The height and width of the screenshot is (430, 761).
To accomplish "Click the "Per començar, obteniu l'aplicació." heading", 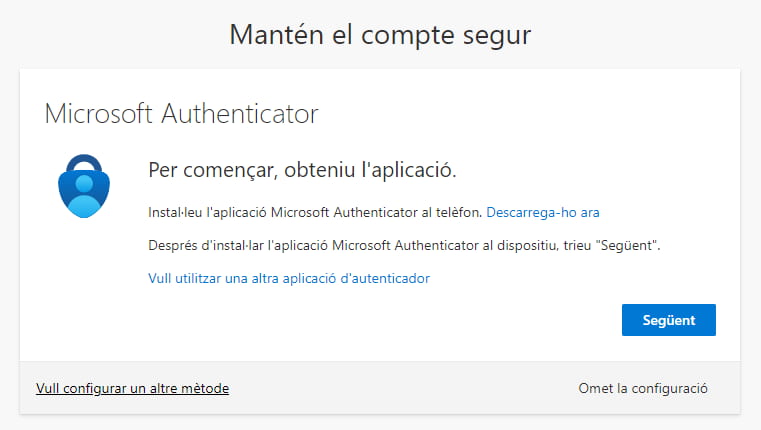I will coord(302,170).
